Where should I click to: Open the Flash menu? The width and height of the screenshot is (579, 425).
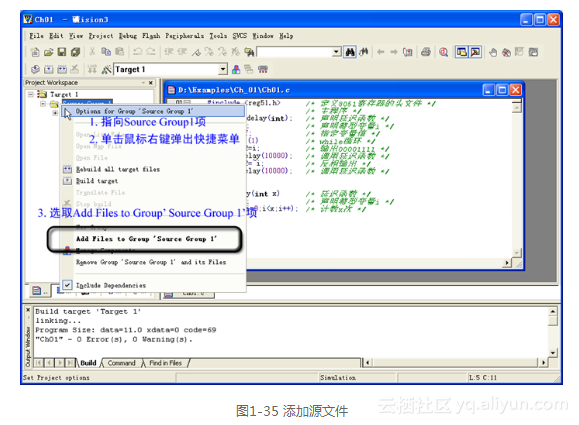(151, 36)
